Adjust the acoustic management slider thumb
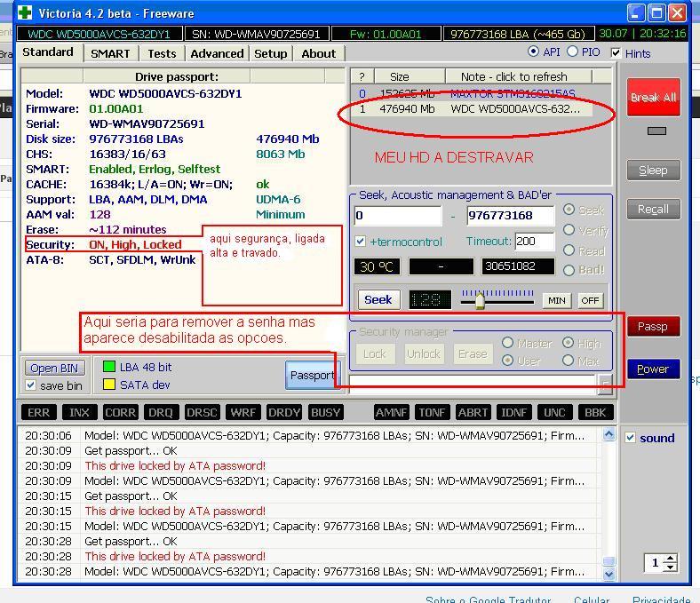Viewport: 700px width, 603px height. (480, 300)
